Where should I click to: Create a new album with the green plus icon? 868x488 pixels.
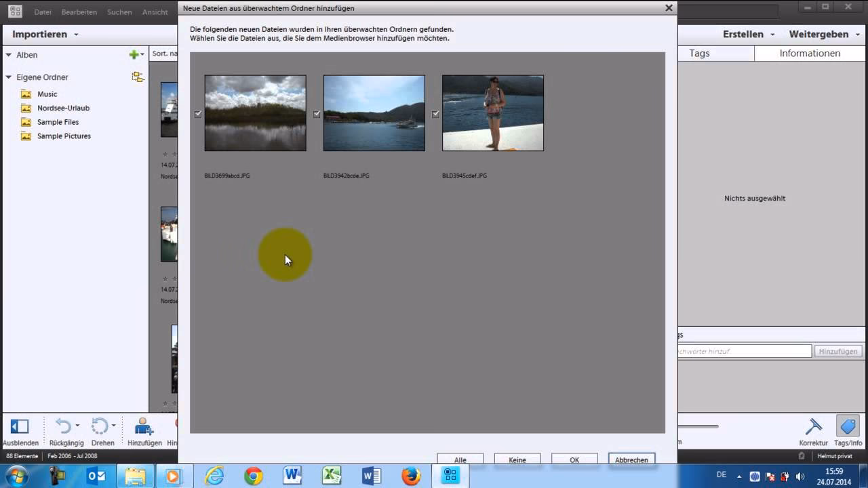coord(134,54)
